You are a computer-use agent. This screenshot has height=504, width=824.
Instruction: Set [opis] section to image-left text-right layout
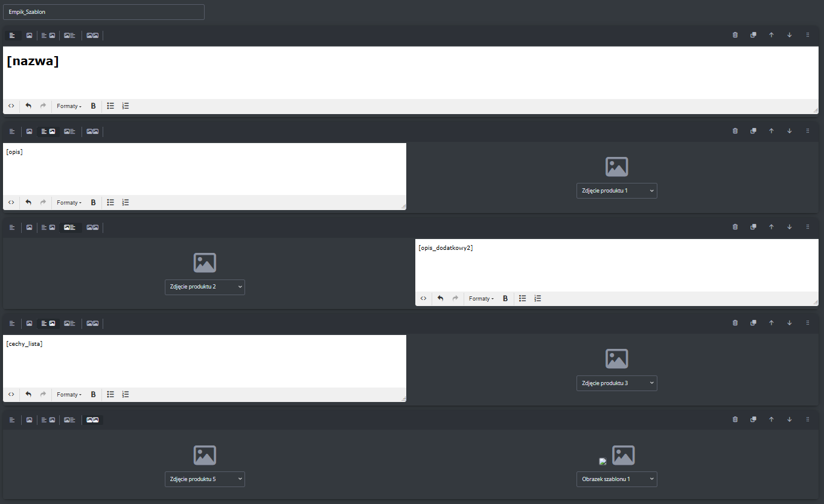69,131
